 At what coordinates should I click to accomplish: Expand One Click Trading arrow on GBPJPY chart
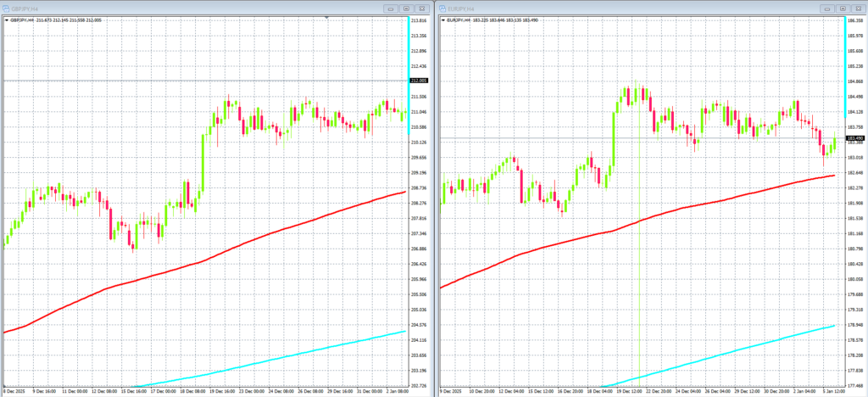(x=6, y=19)
